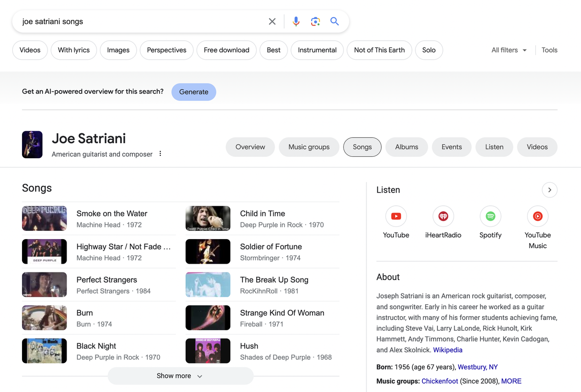Select the Not of This Earth chip
The image size is (581, 392).
click(x=380, y=50)
